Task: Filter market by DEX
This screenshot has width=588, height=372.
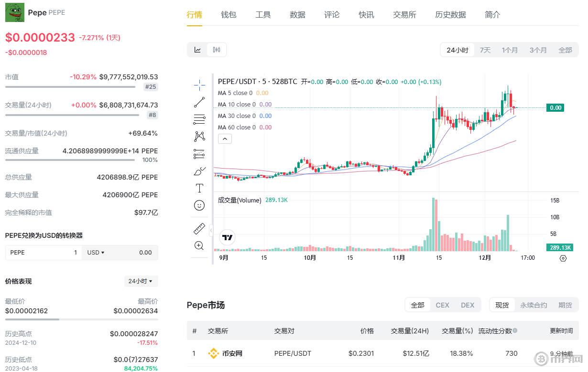Action: coord(468,305)
